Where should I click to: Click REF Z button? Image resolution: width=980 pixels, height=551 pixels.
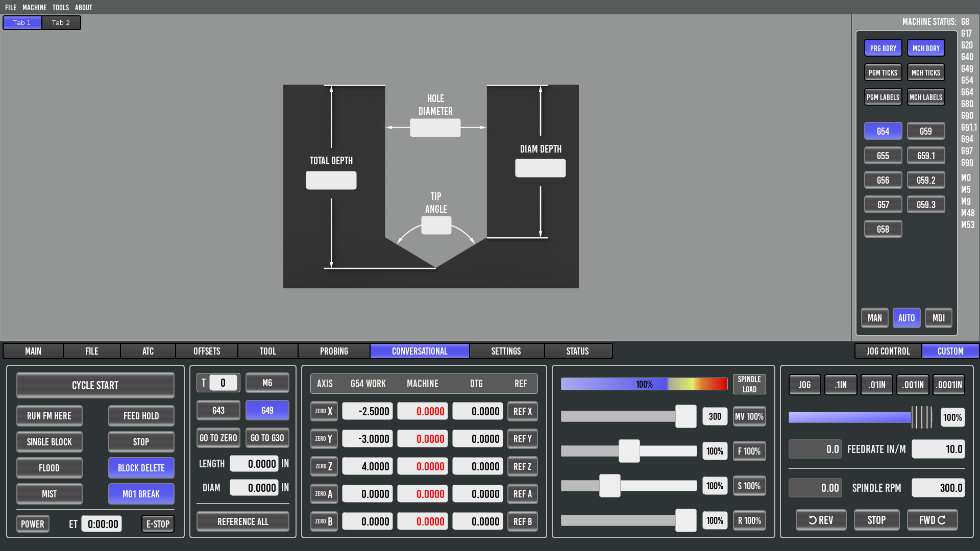click(x=523, y=466)
